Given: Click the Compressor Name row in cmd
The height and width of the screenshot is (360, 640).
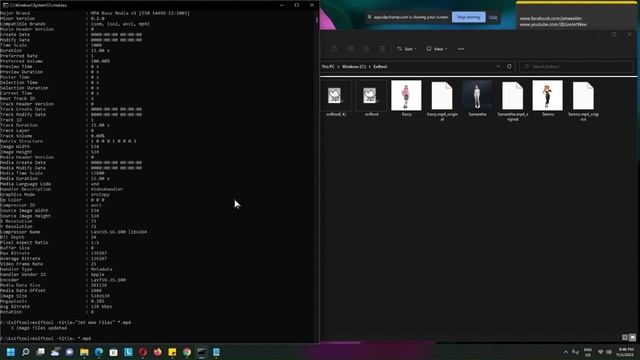Looking at the screenshot, I should pyautogui.click(x=73, y=232).
